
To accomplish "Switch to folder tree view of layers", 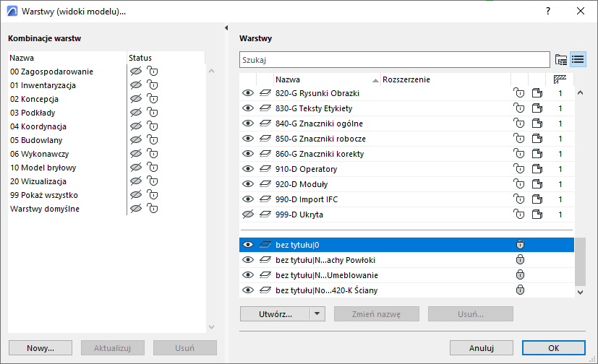I will coord(561,59).
